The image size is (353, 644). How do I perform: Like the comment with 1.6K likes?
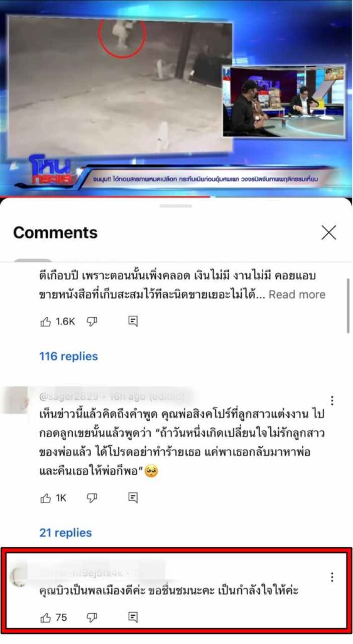45,322
